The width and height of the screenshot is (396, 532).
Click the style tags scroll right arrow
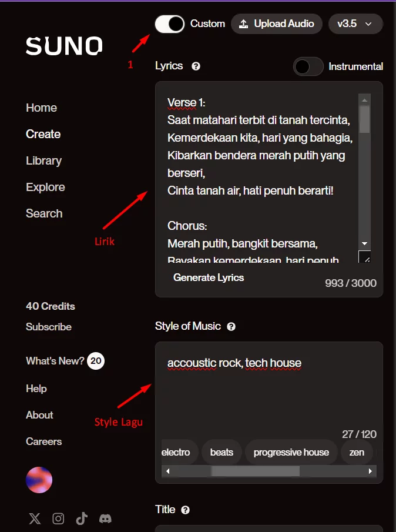370,471
